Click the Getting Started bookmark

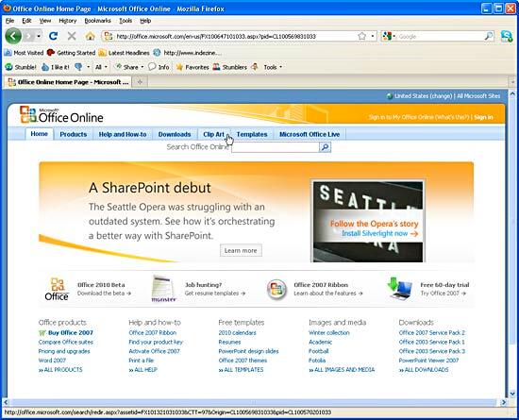71,53
